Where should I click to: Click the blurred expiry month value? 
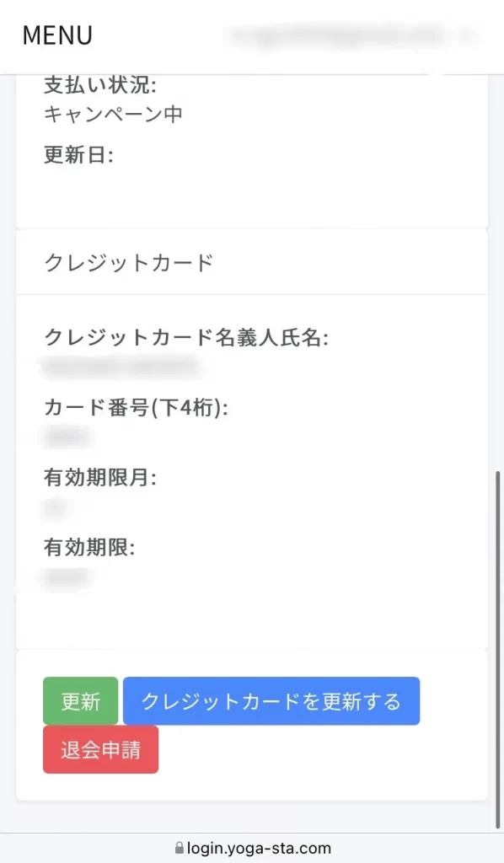click(x=55, y=507)
